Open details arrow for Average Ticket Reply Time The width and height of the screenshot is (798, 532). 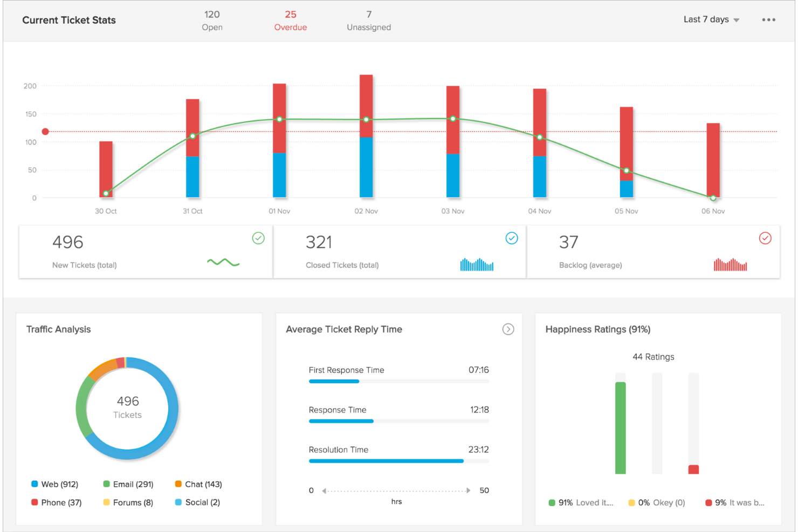tap(508, 329)
